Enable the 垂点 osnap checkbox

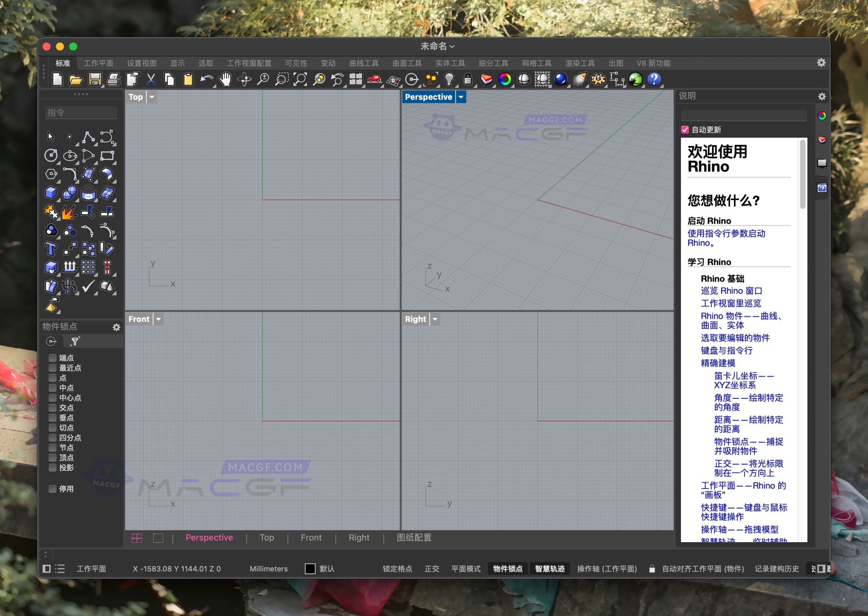pos(52,418)
